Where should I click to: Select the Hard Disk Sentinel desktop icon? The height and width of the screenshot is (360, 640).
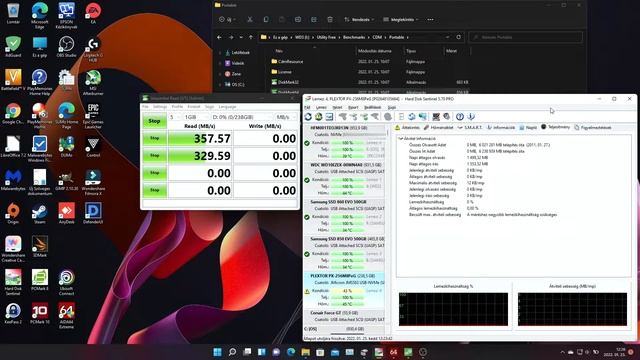pyautogui.click(x=13, y=282)
